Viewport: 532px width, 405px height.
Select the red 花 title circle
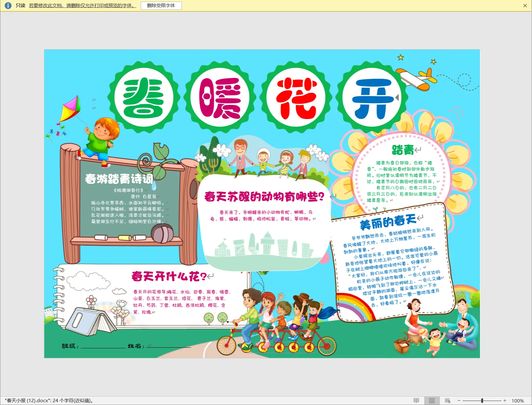pyautogui.click(x=296, y=98)
